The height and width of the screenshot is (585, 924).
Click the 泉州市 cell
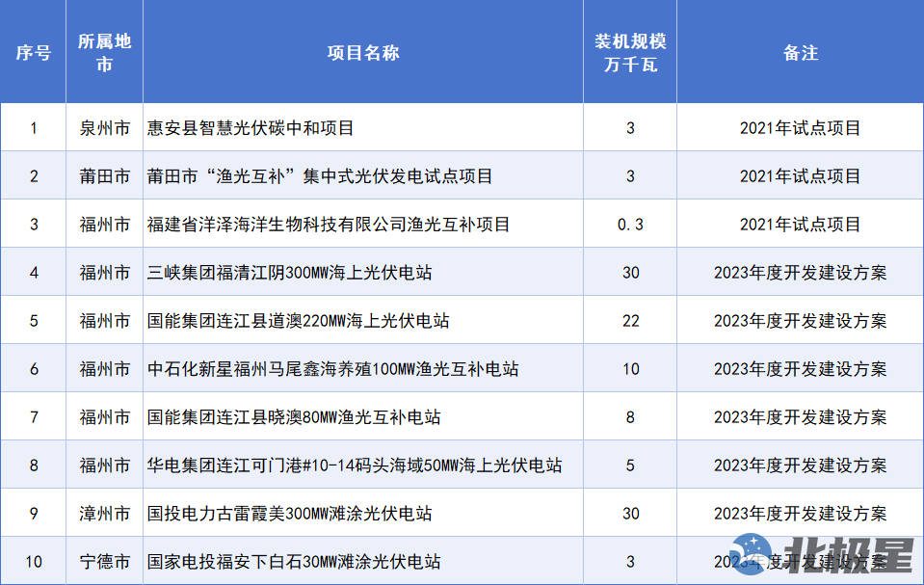coord(104,128)
